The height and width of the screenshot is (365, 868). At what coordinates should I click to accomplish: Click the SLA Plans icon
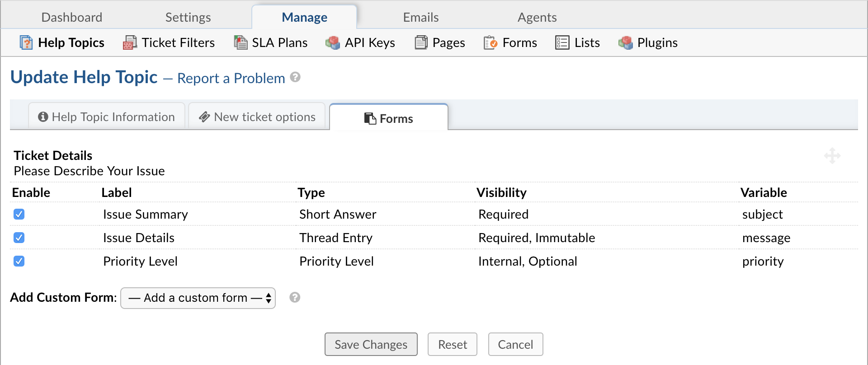pyautogui.click(x=240, y=42)
